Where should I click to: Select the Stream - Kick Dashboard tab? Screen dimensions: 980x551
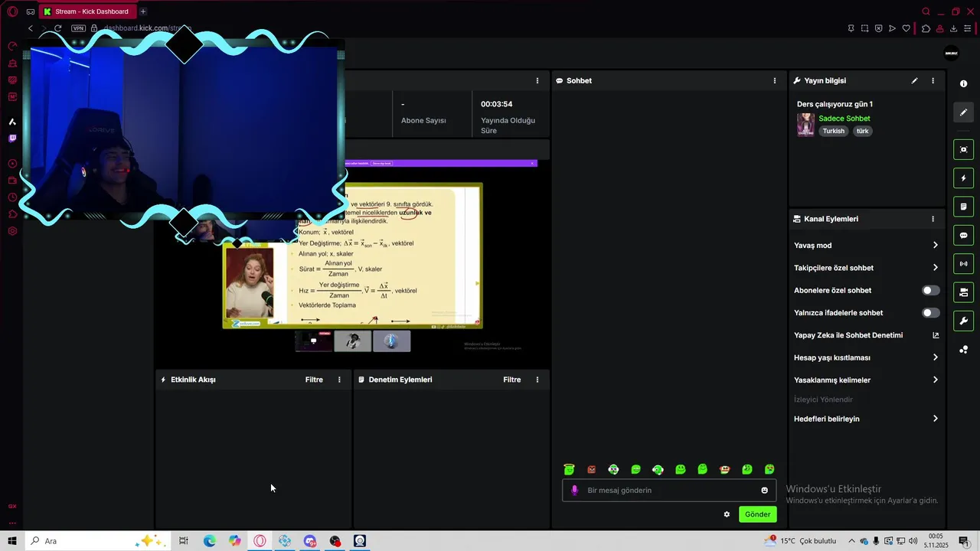pyautogui.click(x=87, y=11)
